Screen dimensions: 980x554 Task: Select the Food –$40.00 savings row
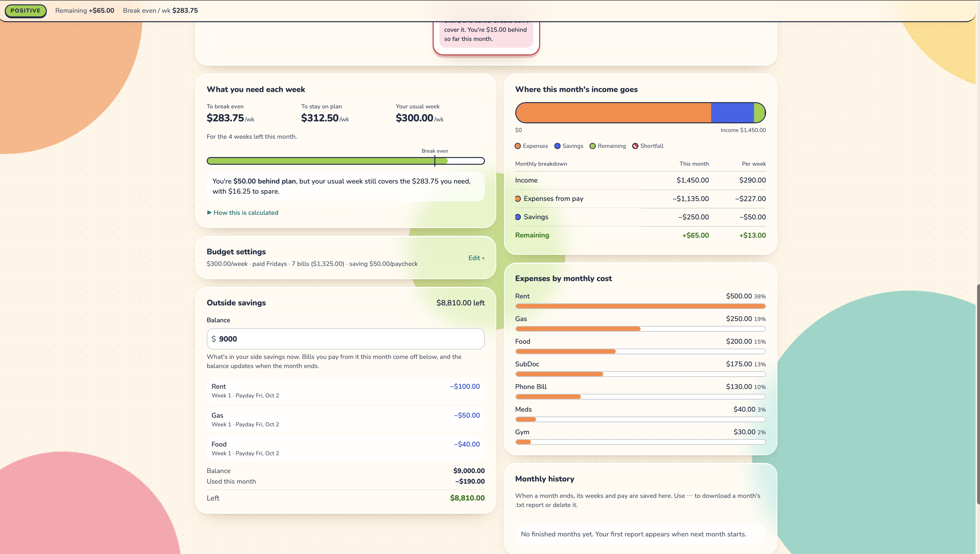pos(345,448)
